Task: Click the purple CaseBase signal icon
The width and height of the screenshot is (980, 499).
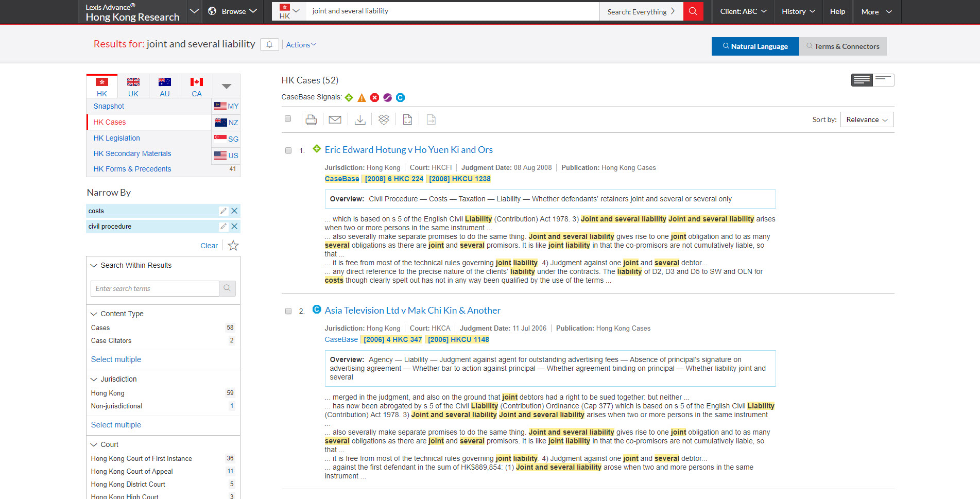Action: (387, 97)
